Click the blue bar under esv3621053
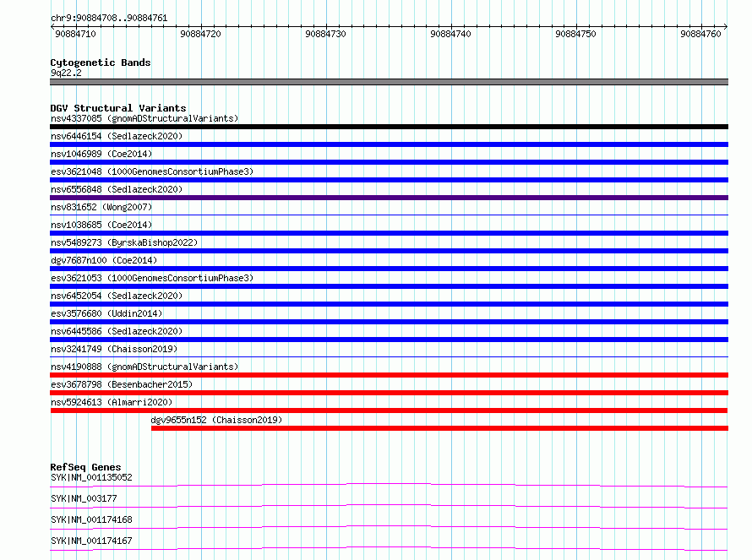The width and height of the screenshot is (752, 560). pyautogui.click(x=389, y=286)
